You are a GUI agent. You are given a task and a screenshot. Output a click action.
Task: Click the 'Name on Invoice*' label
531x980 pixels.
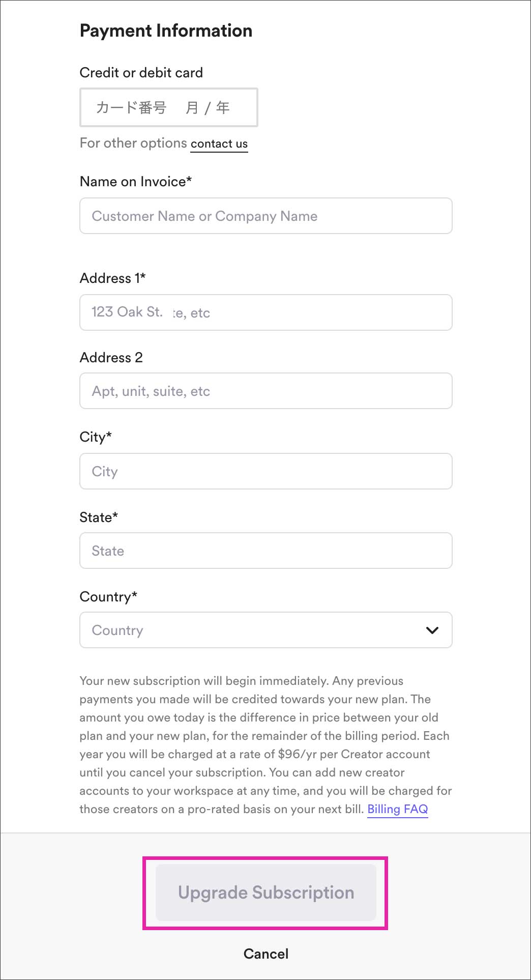tap(136, 182)
